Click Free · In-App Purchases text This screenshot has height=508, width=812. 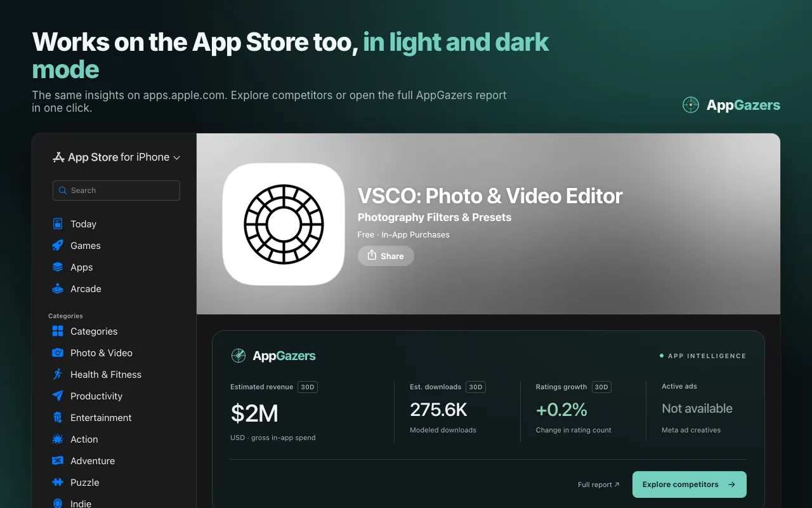403,234
